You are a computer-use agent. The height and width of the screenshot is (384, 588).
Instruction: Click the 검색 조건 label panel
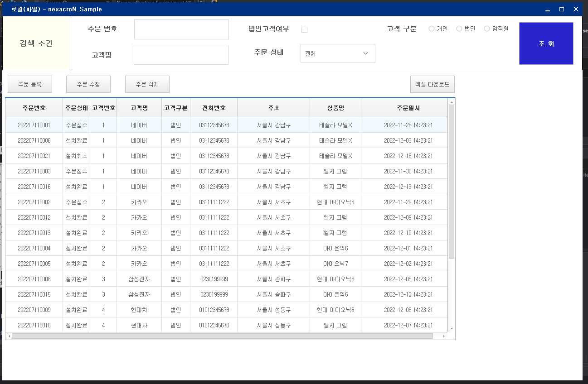(x=36, y=43)
